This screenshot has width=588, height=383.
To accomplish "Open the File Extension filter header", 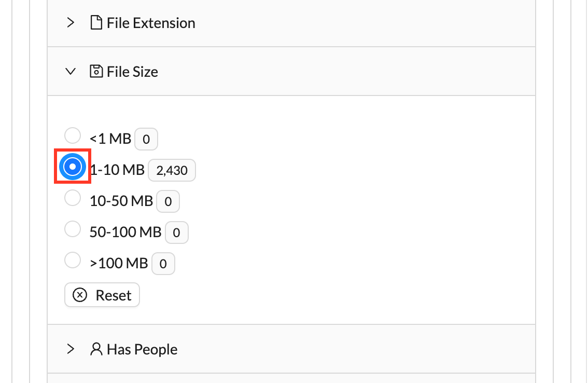I will pos(150,23).
